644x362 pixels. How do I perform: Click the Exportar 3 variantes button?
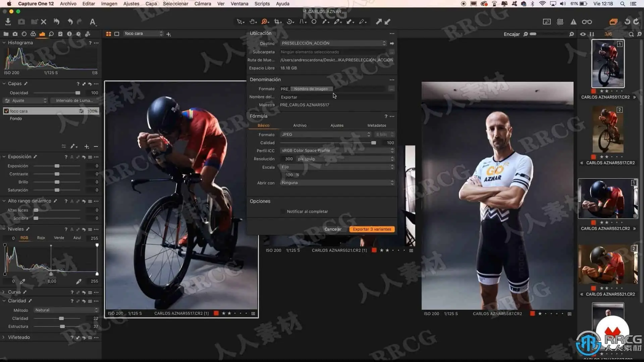[x=372, y=229]
